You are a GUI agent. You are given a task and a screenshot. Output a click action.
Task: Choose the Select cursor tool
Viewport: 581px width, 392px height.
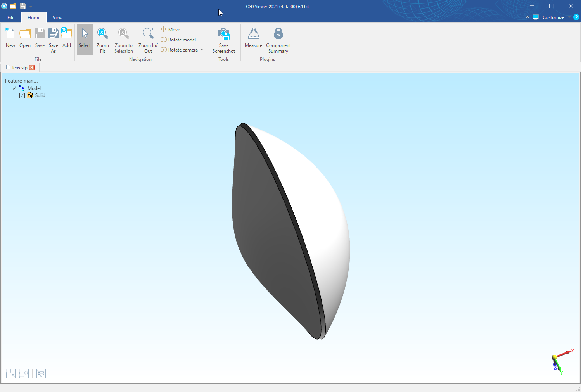point(85,40)
